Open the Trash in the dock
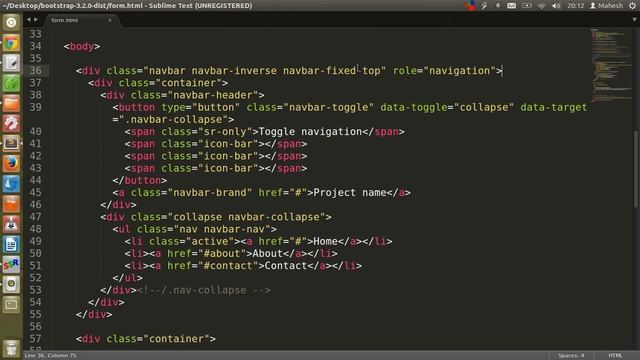640x360 pixels. click(x=11, y=348)
